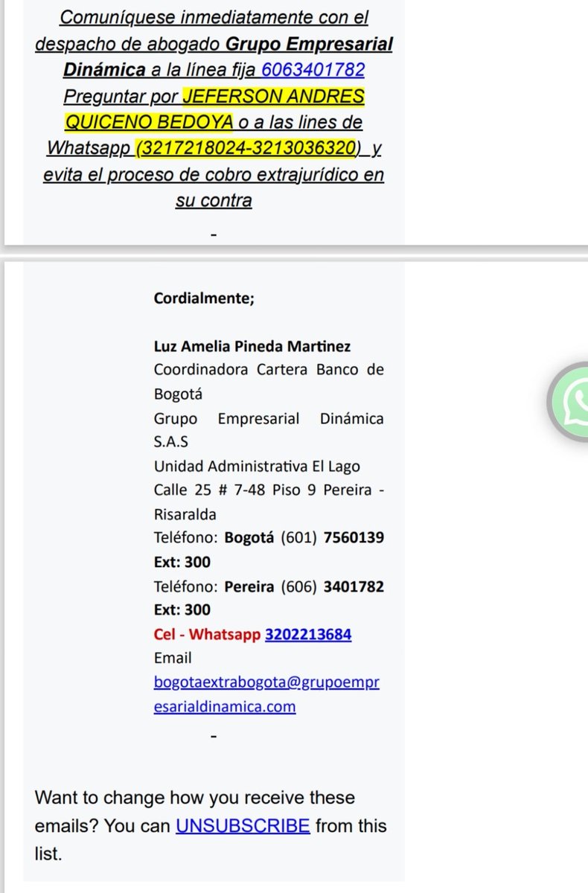Call the landline number 6063401782

(313, 71)
